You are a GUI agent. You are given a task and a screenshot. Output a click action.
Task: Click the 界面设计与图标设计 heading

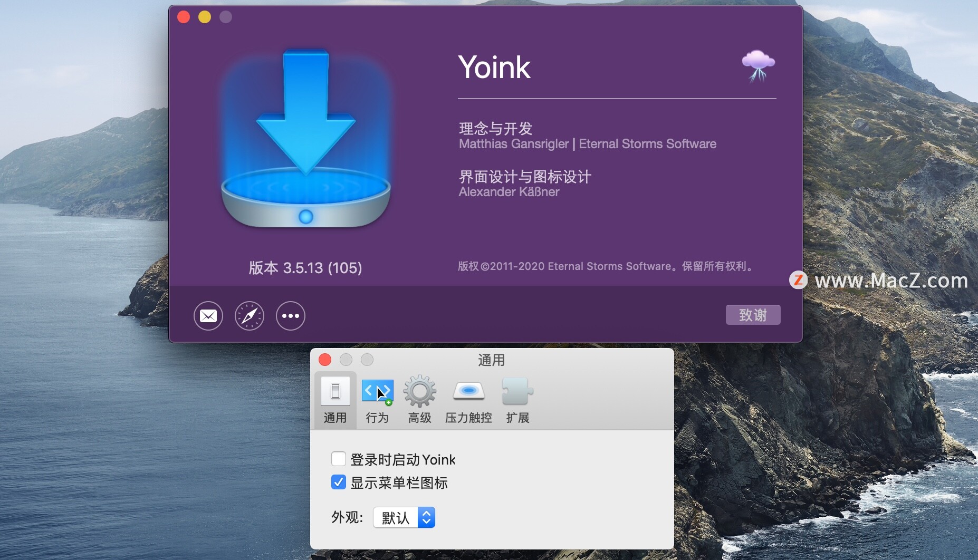tap(525, 176)
